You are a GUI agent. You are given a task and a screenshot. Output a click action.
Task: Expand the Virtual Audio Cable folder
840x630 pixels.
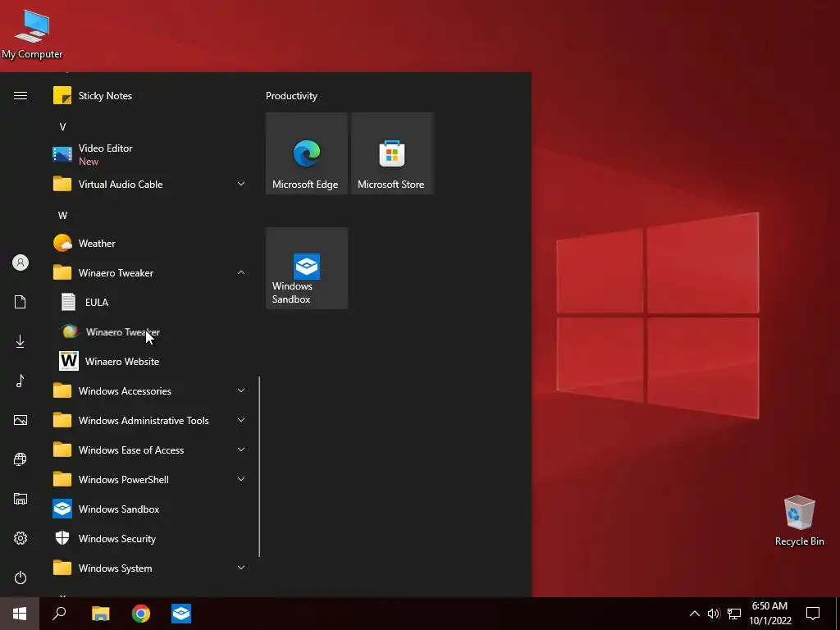click(x=150, y=185)
